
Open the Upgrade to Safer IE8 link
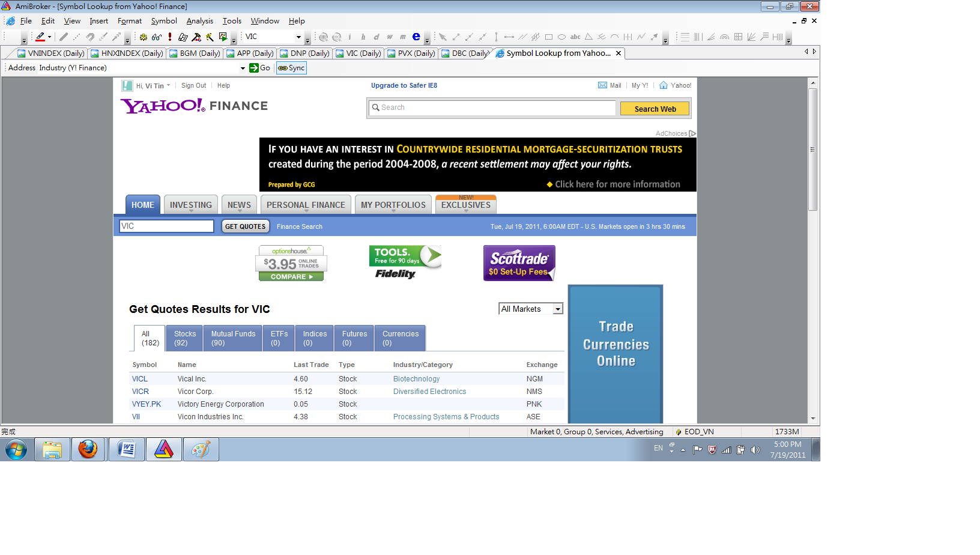(404, 85)
